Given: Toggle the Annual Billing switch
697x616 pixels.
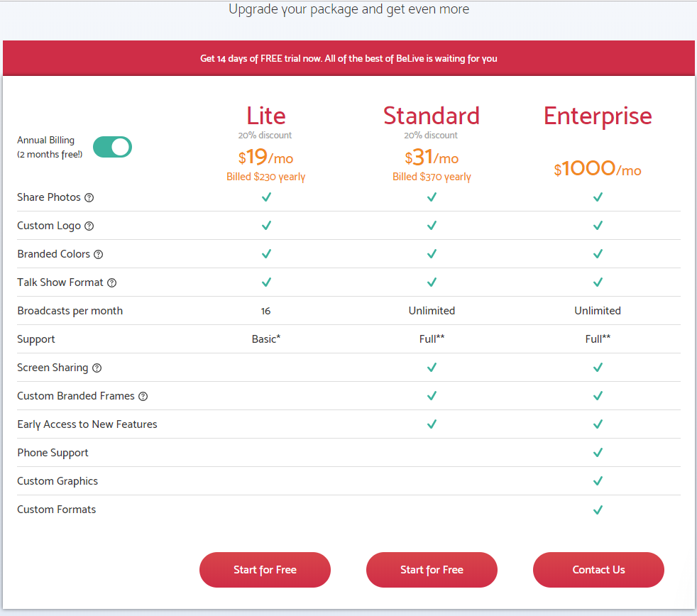Looking at the screenshot, I should (112, 147).
